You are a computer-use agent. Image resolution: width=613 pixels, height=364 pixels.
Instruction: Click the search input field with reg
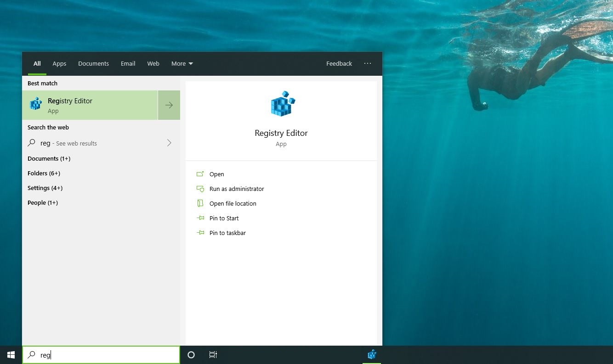point(101,355)
